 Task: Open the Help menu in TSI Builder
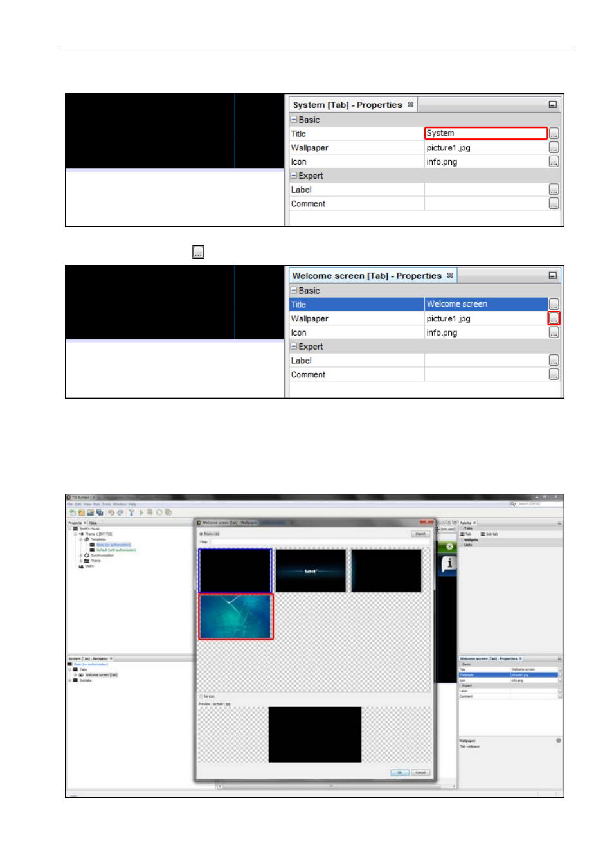coord(132,505)
